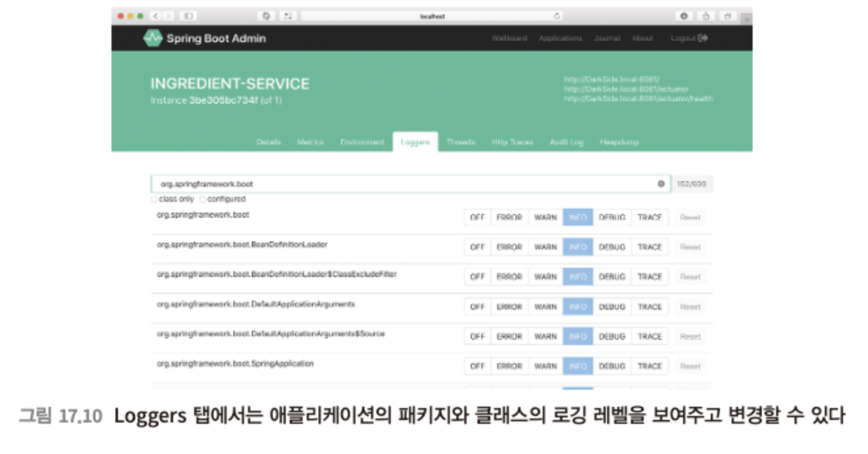Image resolution: width=868 pixels, height=454 pixels.
Task: Open the Journal page
Action: 607,38
